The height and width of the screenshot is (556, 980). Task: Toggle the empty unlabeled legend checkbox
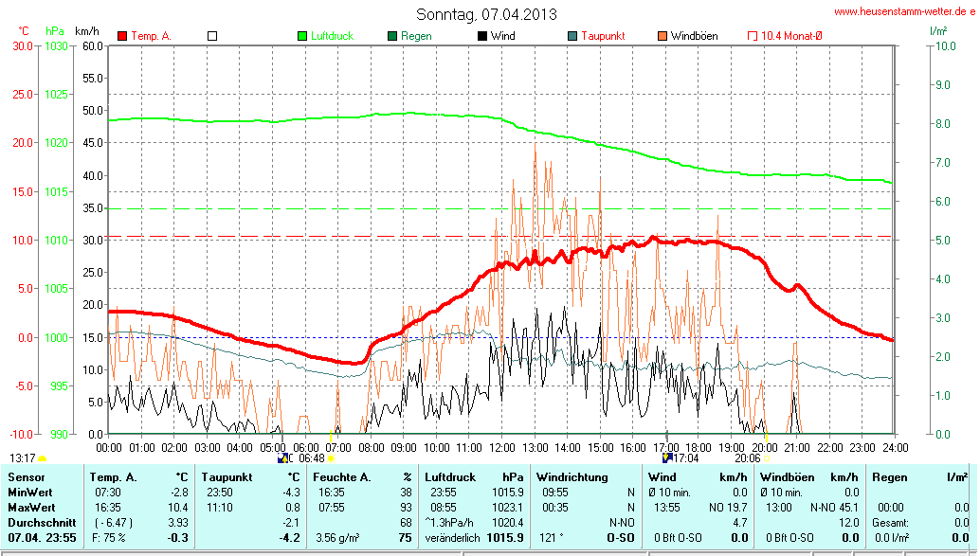[x=212, y=36]
